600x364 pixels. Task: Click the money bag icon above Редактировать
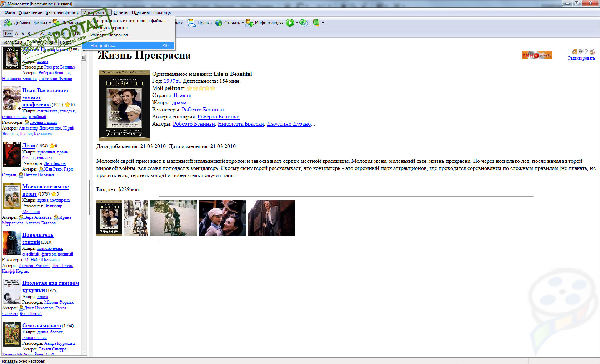pos(592,52)
